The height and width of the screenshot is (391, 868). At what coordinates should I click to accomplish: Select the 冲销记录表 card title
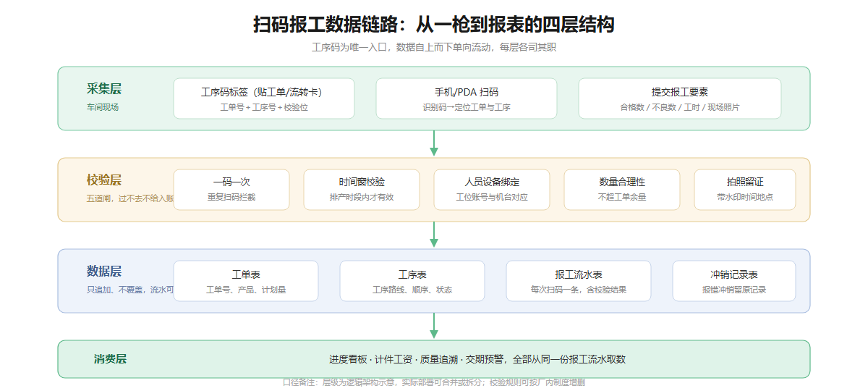734,274
